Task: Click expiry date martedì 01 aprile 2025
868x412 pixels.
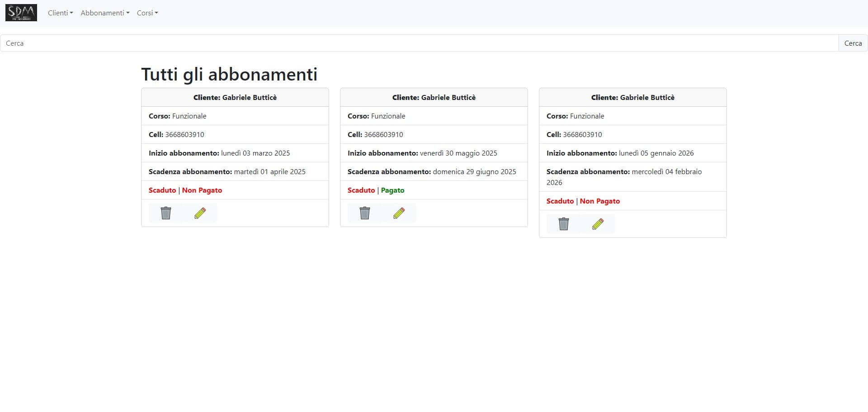Action: (x=269, y=172)
